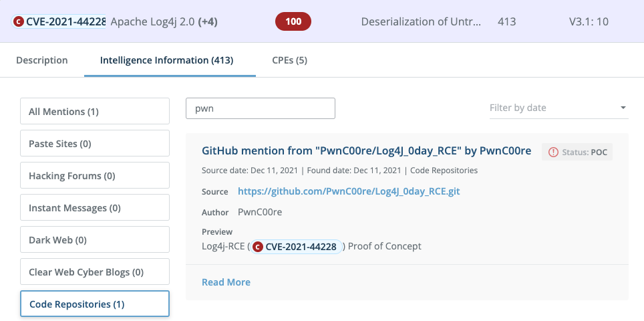Viewport: 644px width, 321px height.
Task: Click the red C icon in preview text
Action: pyautogui.click(x=258, y=247)
